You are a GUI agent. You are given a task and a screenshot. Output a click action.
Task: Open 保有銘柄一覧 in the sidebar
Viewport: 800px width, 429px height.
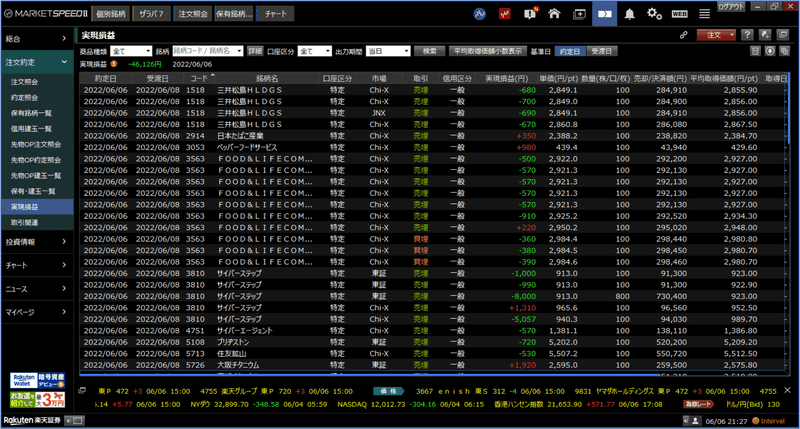[x=31, y=113]
